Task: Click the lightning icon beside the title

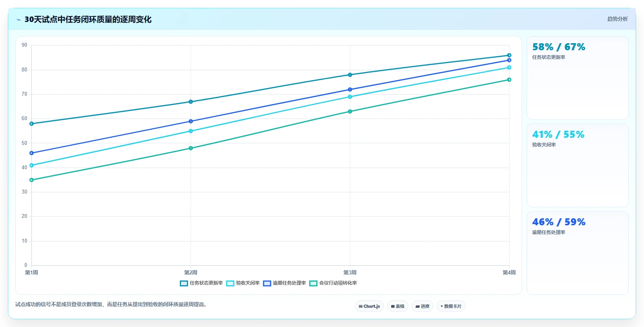Action: click(x=19, y=20)
